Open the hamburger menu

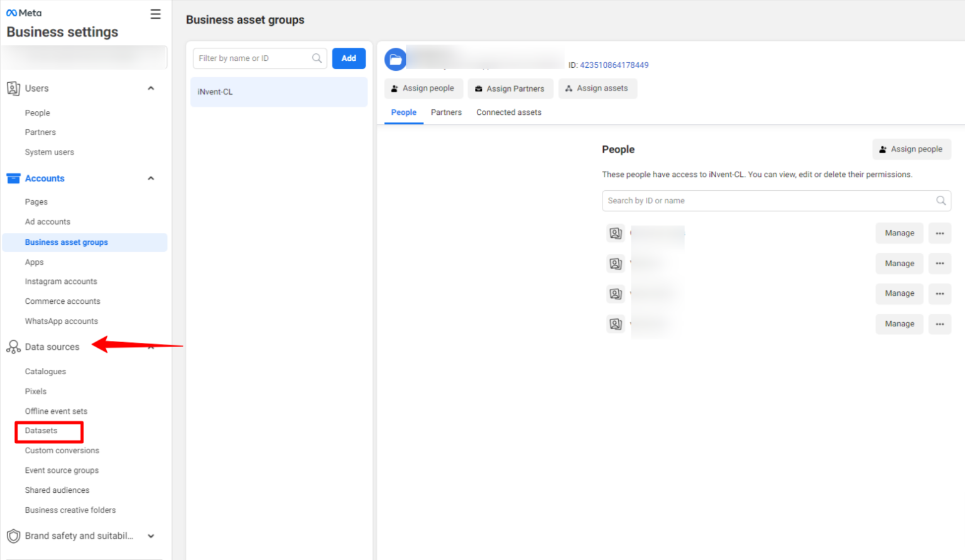155,14
